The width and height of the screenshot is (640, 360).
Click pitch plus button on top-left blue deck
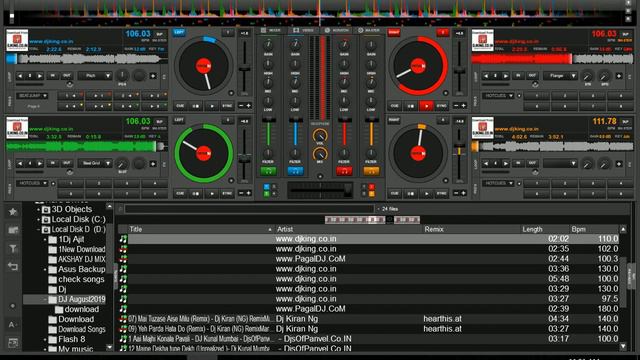[249, 106]
